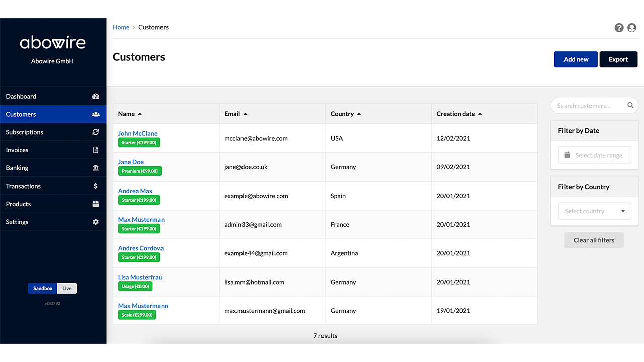
Task: Click the Search customers input field
Action: [589, 106]
